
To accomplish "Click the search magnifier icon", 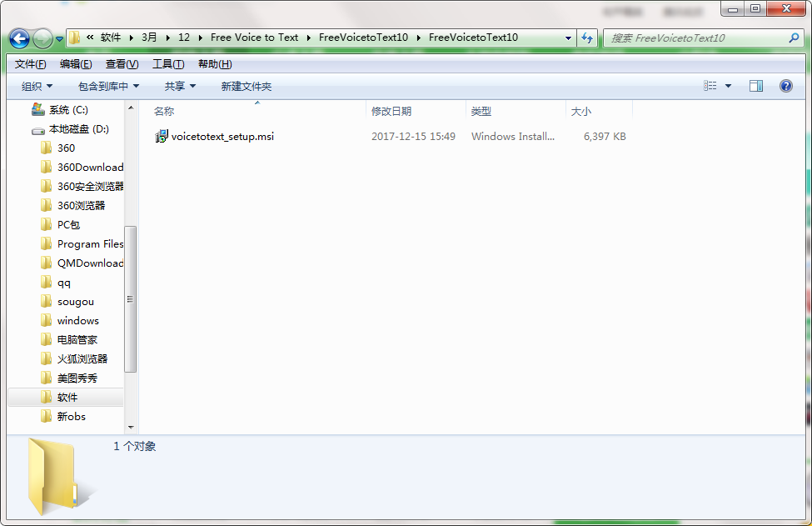I will click(x=794, y=38).
